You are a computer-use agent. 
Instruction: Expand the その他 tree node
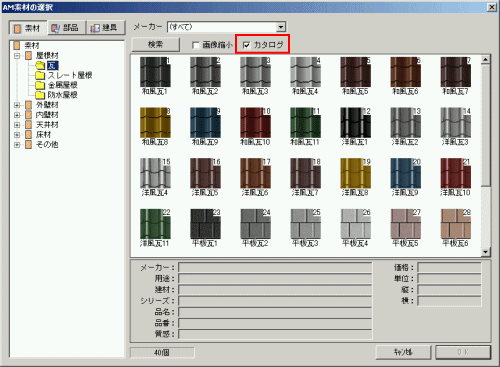tap(17, 145)
